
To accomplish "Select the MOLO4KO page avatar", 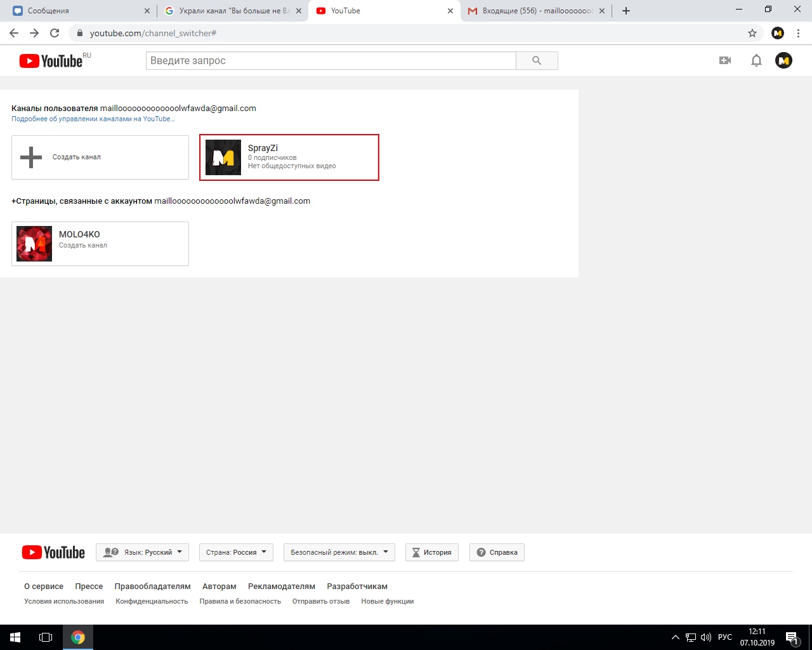I will (x=34, y=244).
